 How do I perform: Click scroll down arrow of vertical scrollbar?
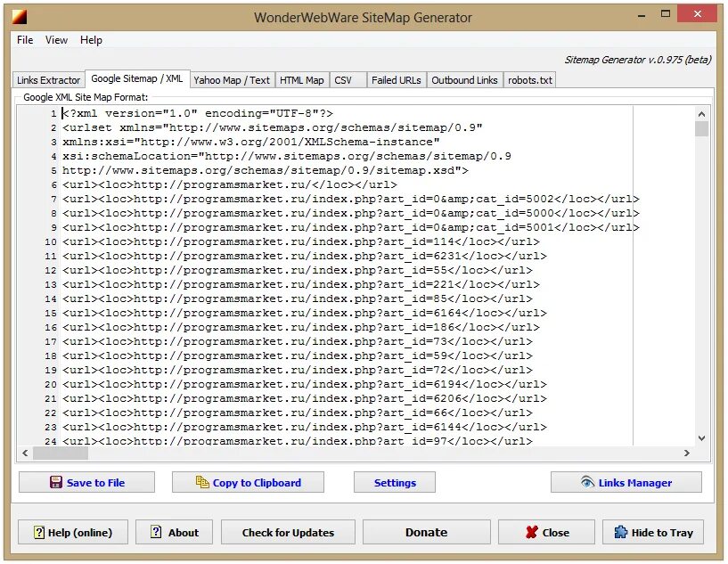tap(701, 437)
